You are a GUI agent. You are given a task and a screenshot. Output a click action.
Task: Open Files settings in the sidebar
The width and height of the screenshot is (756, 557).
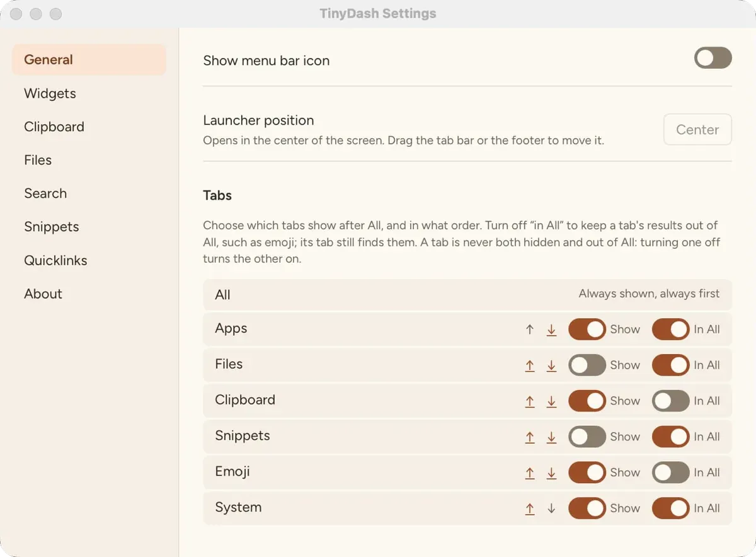tap(89, 160)
